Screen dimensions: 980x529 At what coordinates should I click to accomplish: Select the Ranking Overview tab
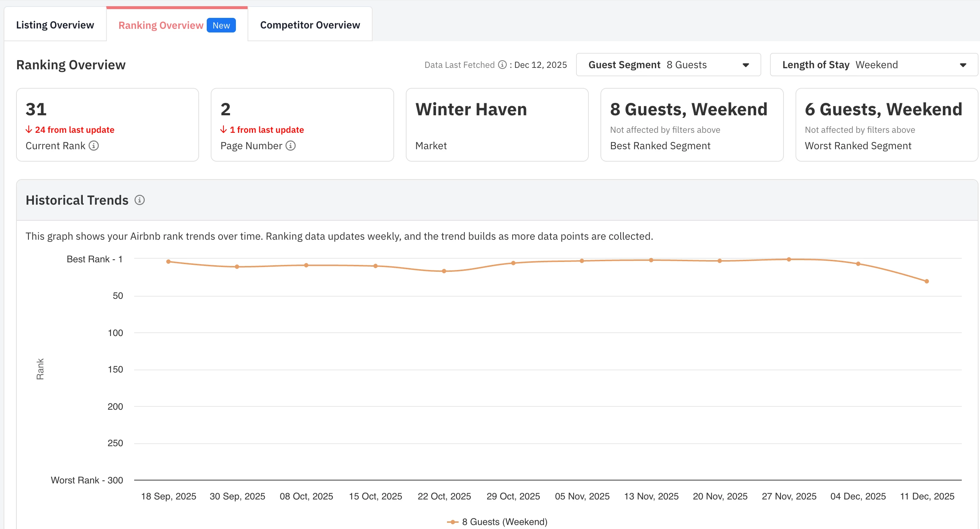click(161, 26)
